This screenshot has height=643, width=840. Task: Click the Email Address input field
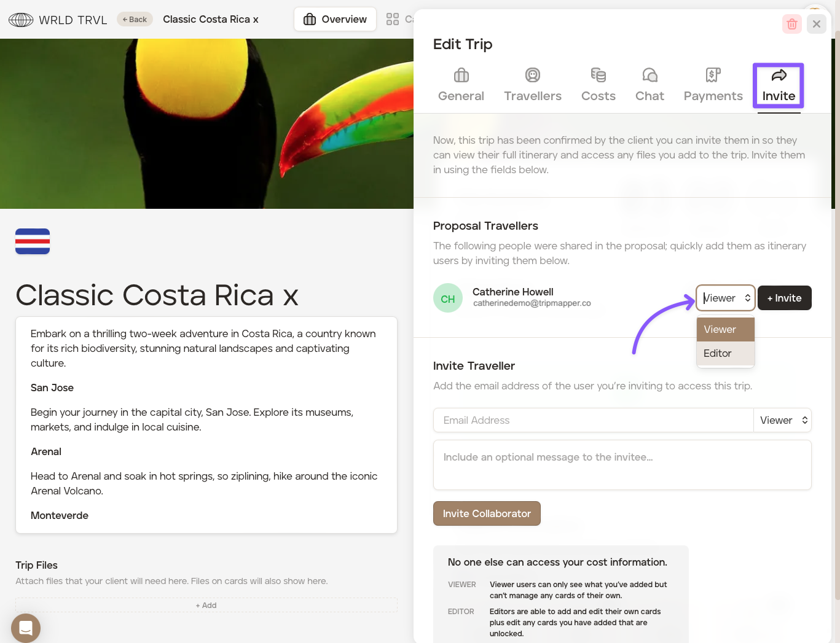593,420
